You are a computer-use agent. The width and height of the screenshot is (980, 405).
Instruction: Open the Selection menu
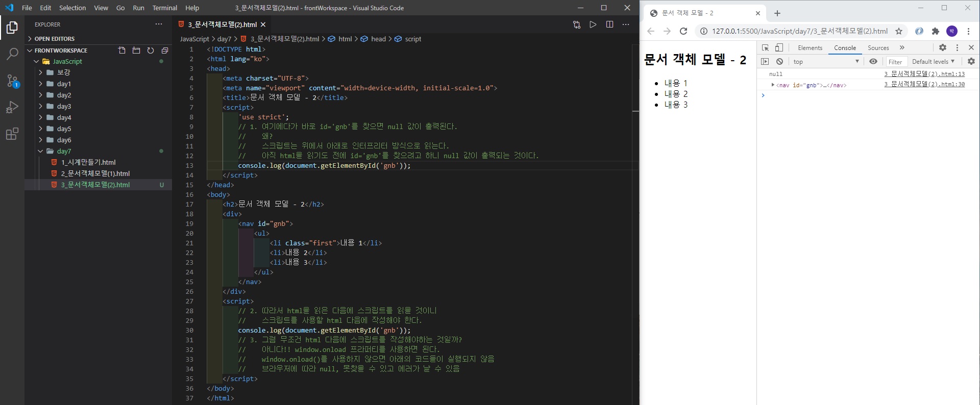72,8
